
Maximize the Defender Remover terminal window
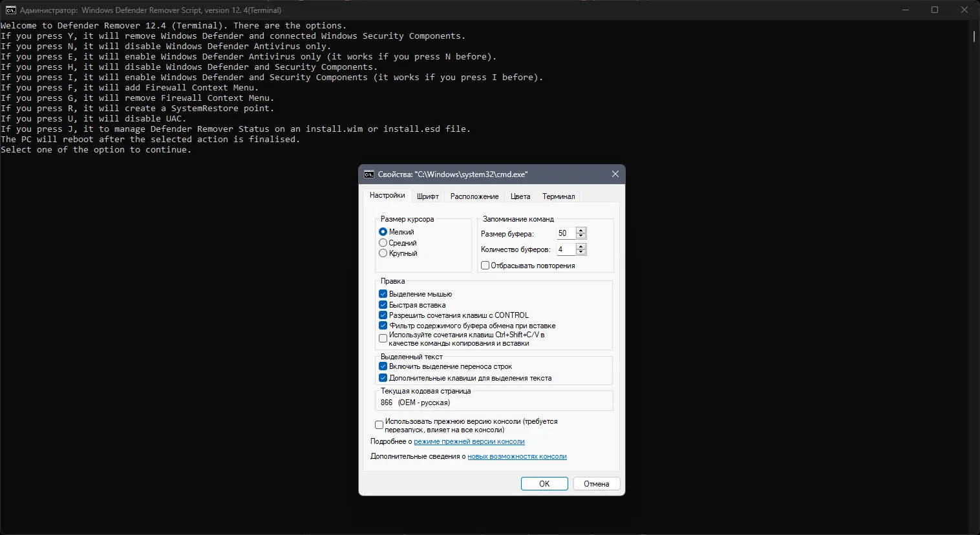(935, 10)
